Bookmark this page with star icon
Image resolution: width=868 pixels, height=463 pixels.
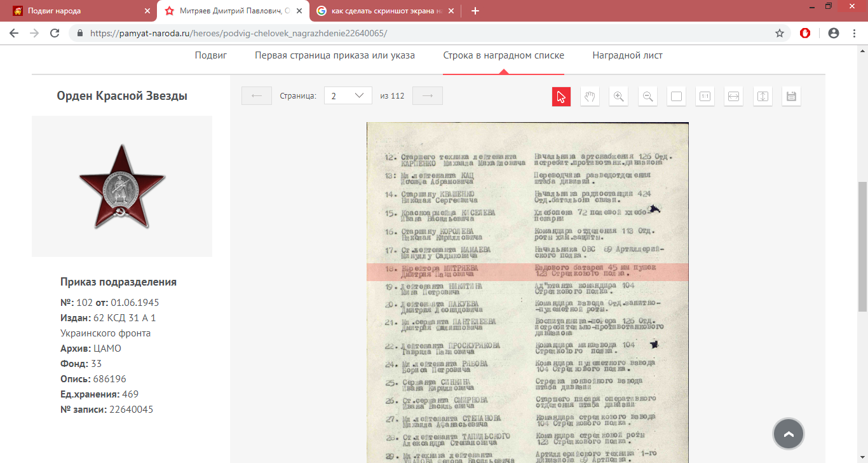pos(780,33)
